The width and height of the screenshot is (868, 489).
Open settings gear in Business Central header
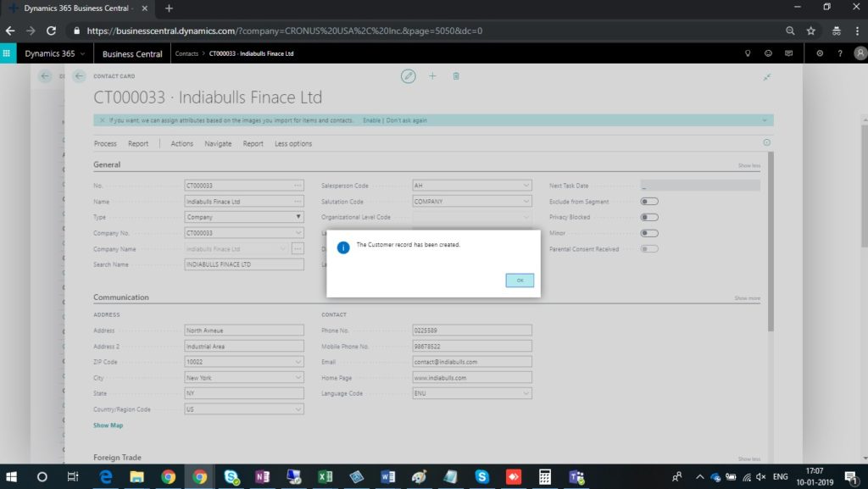pos(820,53)
